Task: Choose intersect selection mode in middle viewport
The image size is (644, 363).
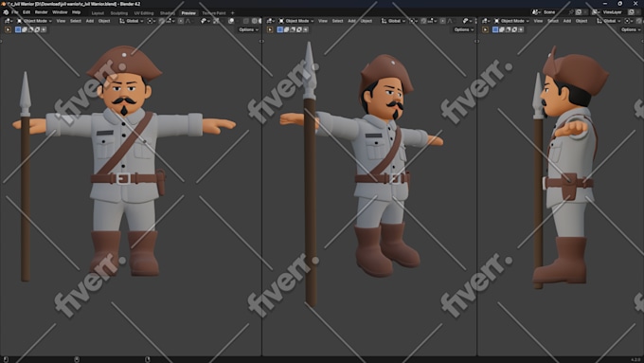Action: (x=306, y=29)
